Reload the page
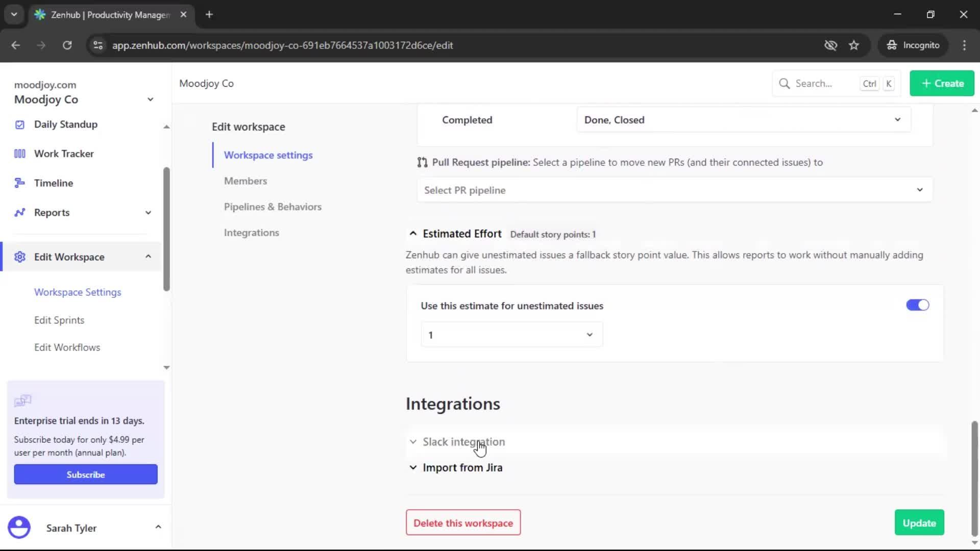 tap(67, 45)
